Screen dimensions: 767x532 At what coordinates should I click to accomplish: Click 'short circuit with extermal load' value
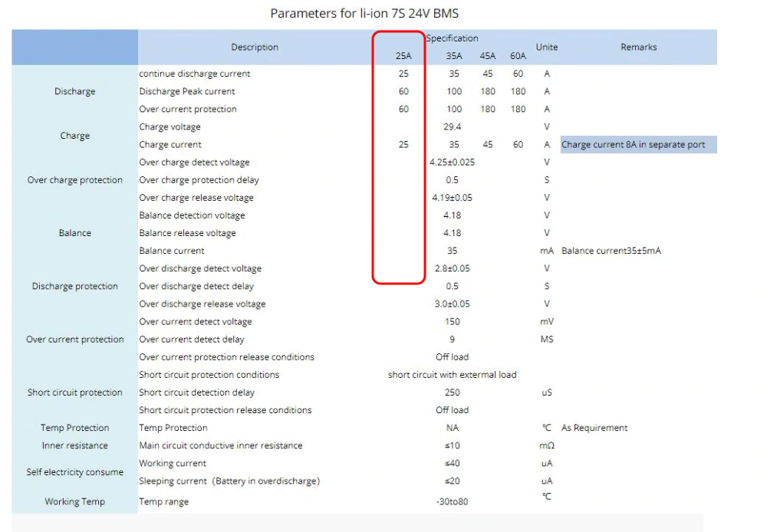coord(452,375)
